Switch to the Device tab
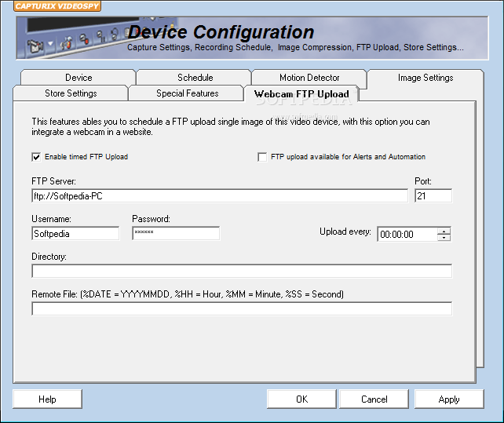Image resolution: width=504 pixels, height=423 pixels. click(78, 78)
